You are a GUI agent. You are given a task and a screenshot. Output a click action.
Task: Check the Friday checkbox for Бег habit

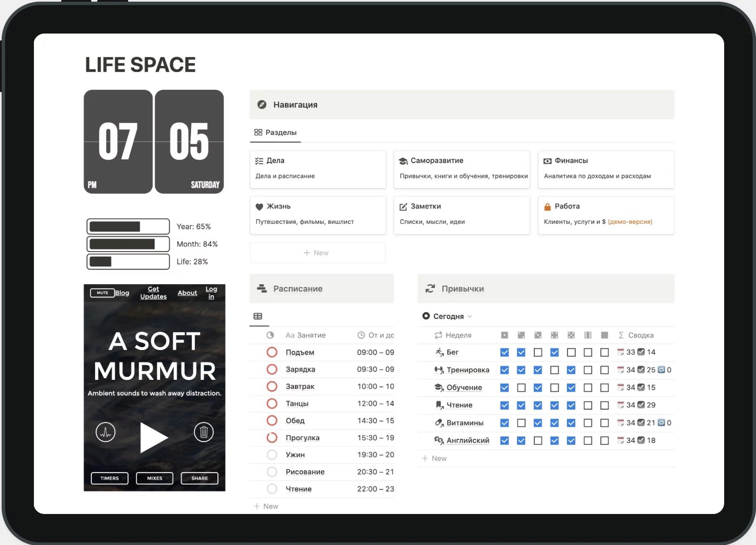pos(571,352)
